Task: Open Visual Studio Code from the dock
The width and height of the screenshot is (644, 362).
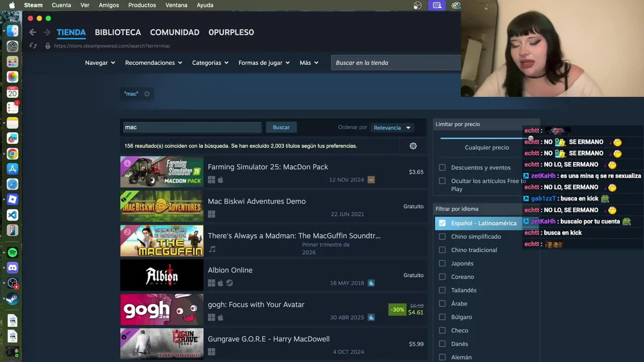Action: coord(13,215)
